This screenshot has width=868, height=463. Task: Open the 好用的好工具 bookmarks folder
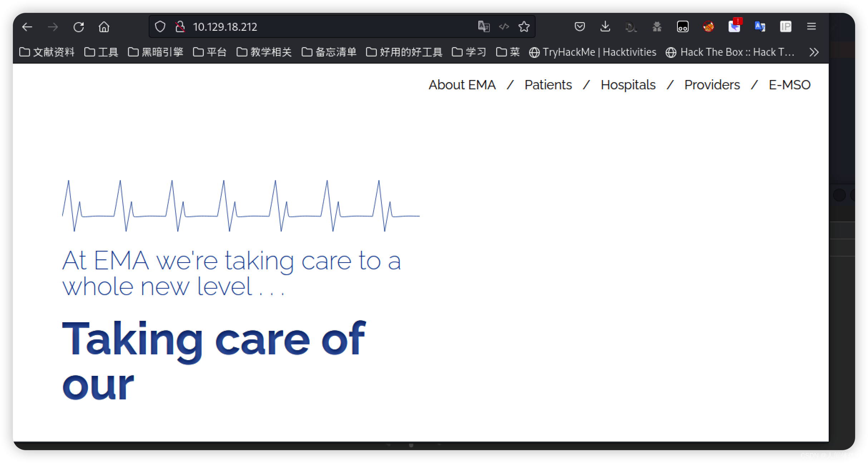(x=404, y=52)
